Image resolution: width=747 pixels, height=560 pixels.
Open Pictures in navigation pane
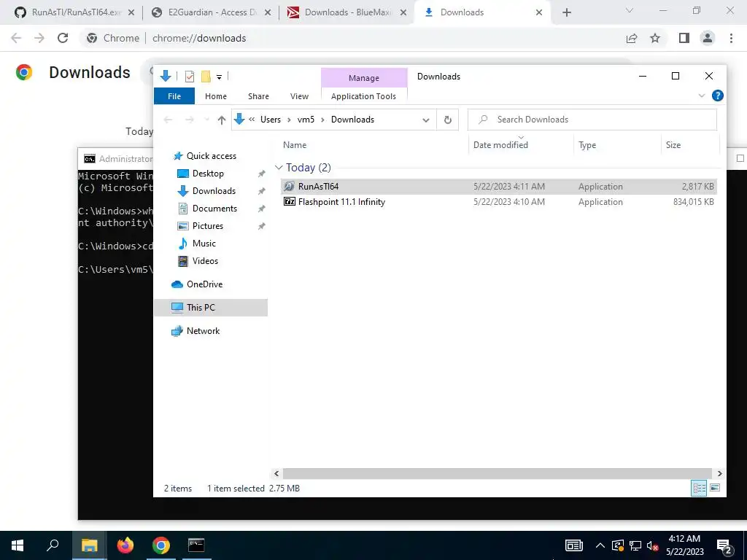point(208,226)
